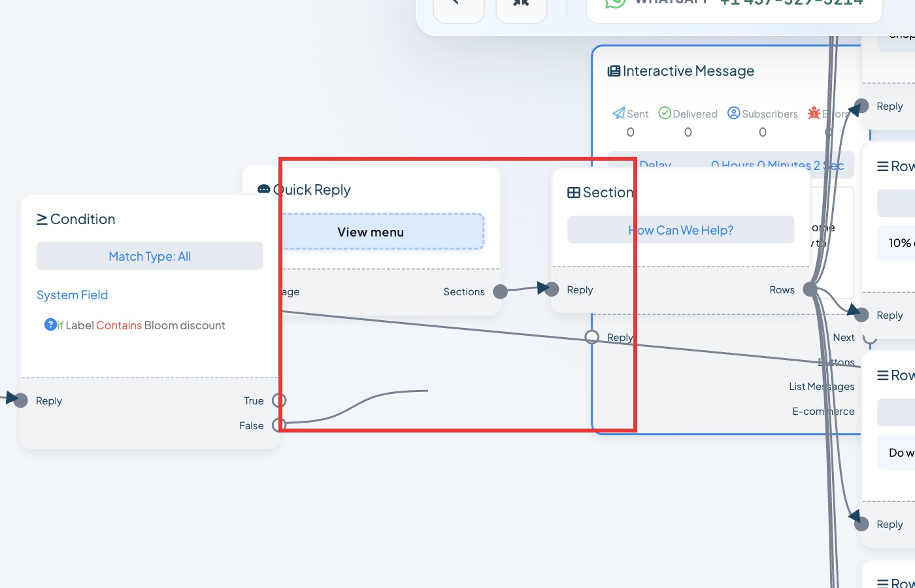Click the Section grid icon
Image resolution: width=915 pixels, height=588 pixels.
coord(574,192)
